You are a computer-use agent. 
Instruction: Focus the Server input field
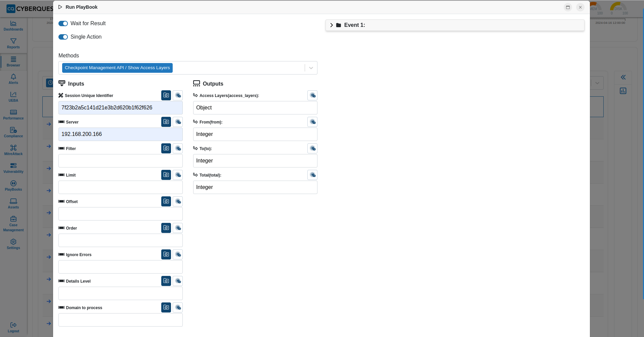click(121, 134)
